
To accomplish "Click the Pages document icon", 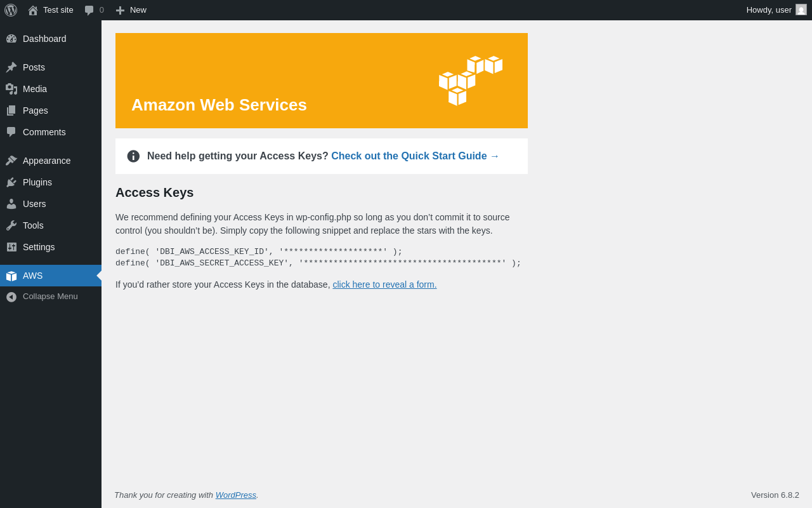I will tap(11, 110).
